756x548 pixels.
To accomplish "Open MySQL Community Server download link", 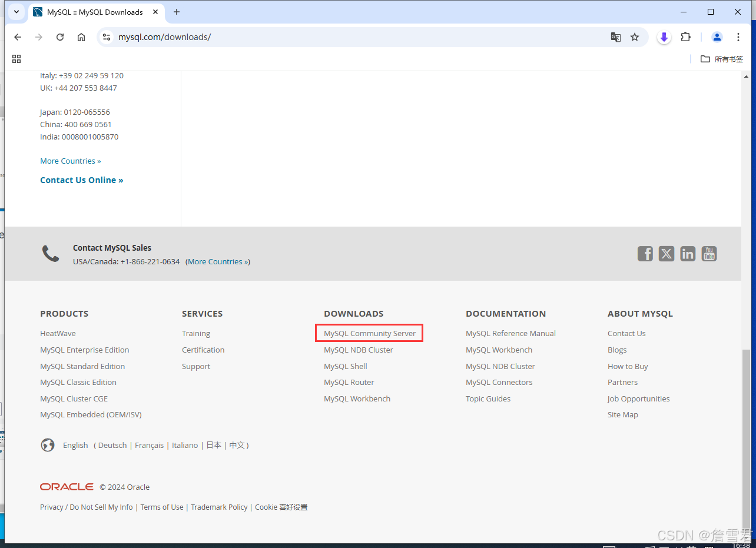I will tap(370, 333).
